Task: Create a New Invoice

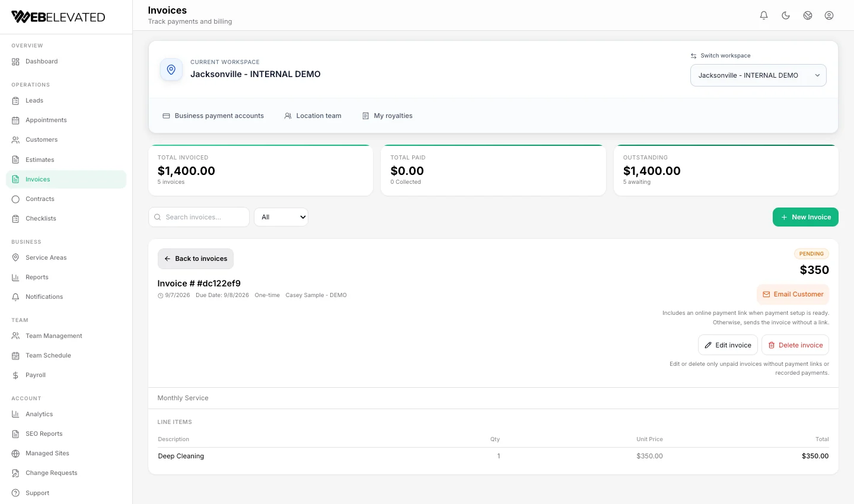Action: [805, 217]
